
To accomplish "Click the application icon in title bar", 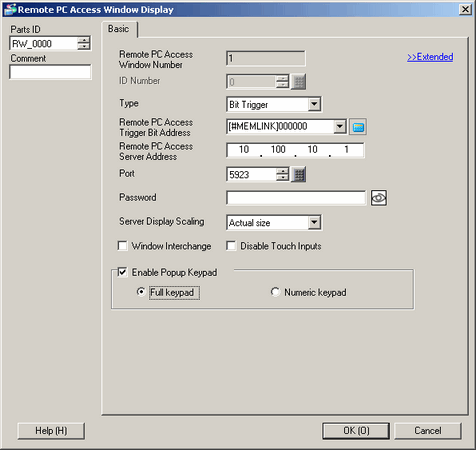I will 10,9.
